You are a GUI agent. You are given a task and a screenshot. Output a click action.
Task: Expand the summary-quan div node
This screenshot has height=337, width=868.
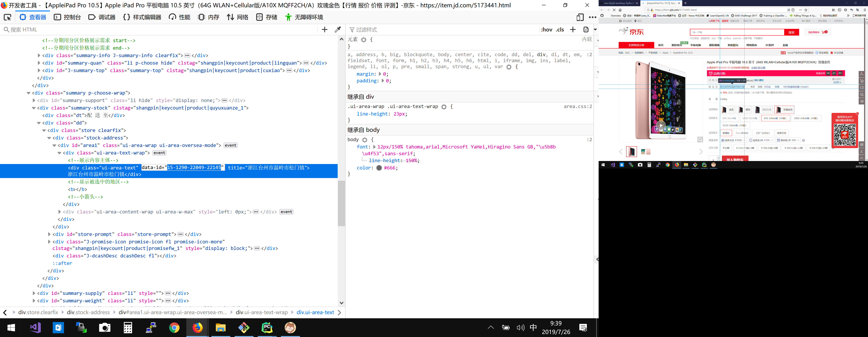tap(39, 63)
